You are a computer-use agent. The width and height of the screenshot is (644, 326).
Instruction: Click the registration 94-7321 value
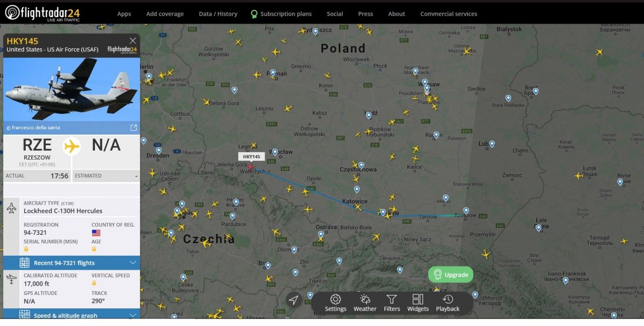pos(35,233)
